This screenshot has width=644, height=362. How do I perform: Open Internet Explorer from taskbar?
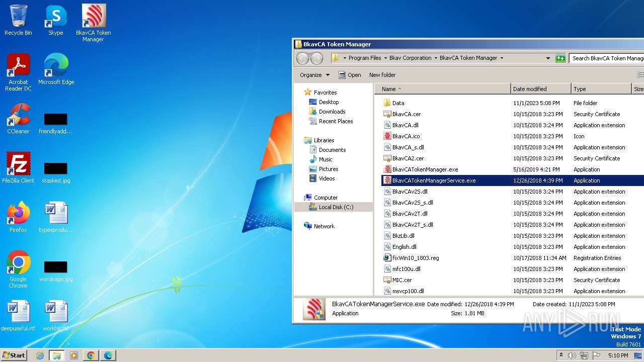click(x=40, y=355)
